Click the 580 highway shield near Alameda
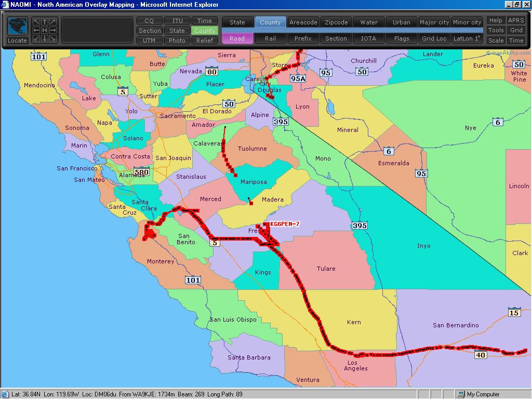Image resolution: width=532 pixels, height=399 pixels. [141, 172]
